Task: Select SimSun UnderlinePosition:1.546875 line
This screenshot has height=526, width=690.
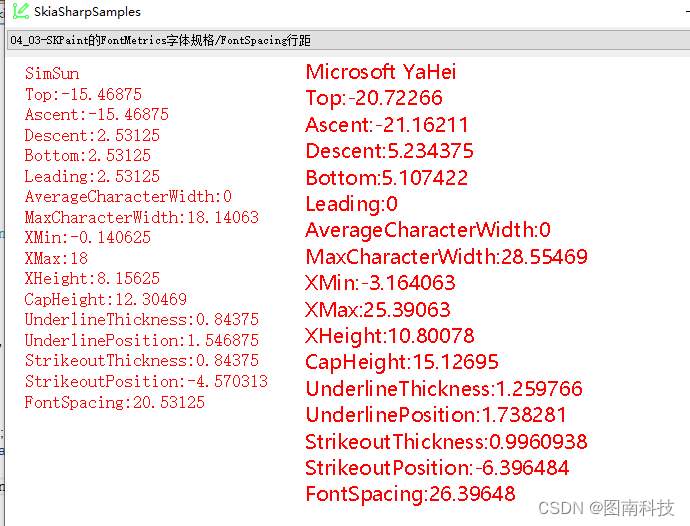Action: pyautogui.click(x=142, y=340)
